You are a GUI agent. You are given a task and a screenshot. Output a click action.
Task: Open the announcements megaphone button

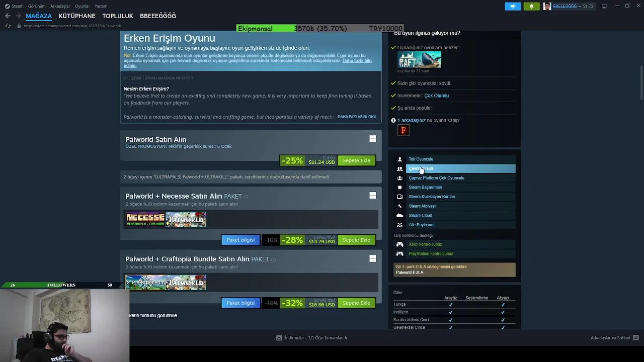coord(513,6)
